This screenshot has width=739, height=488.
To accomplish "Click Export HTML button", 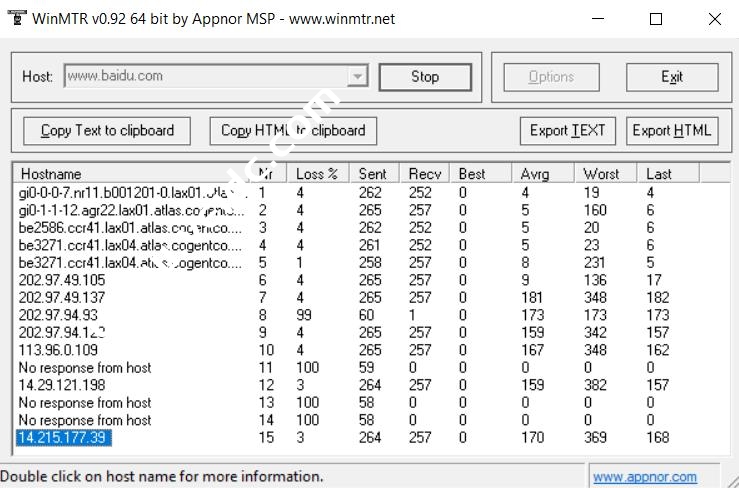I will [x=672, y=130].
